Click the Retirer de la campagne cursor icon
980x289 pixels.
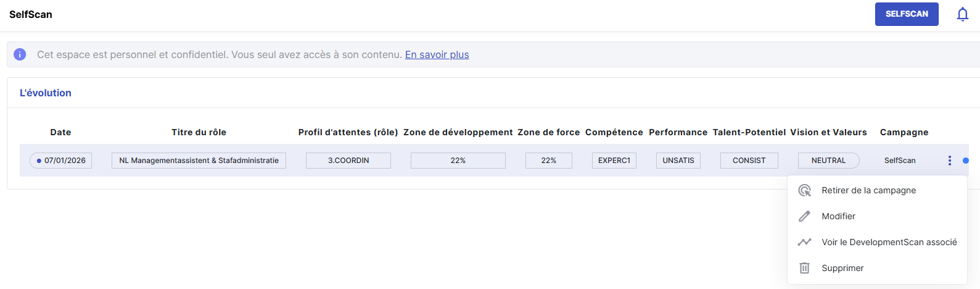pos(804,190)
